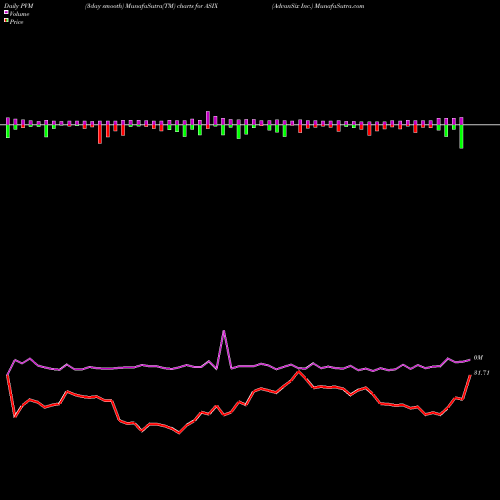Select the 'Price' legend label
Viewport: 500px width, 500px height.
[16, 22]
